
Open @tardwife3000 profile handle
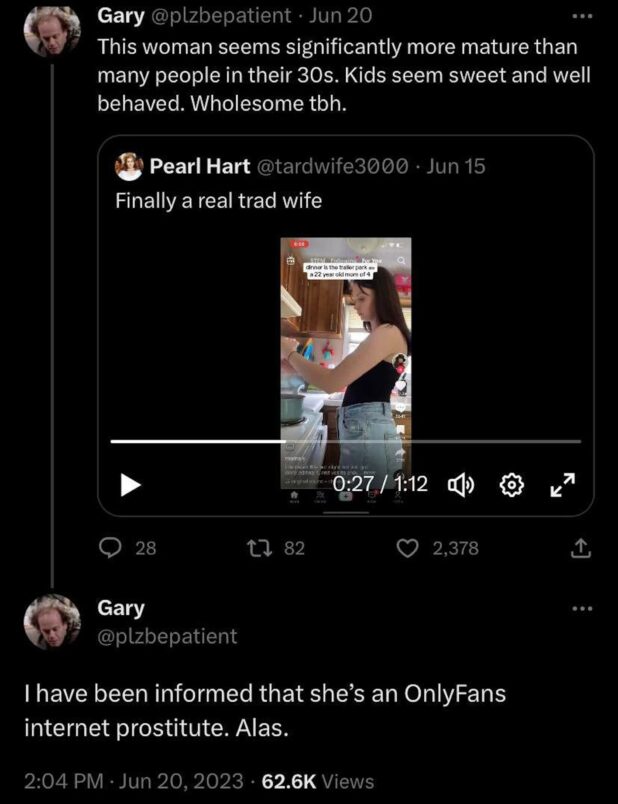click(x=333, y=166)
